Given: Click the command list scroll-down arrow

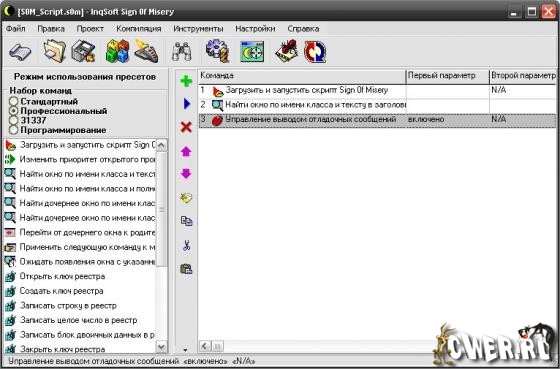Looking at the screenshot, I should (161, 346).
